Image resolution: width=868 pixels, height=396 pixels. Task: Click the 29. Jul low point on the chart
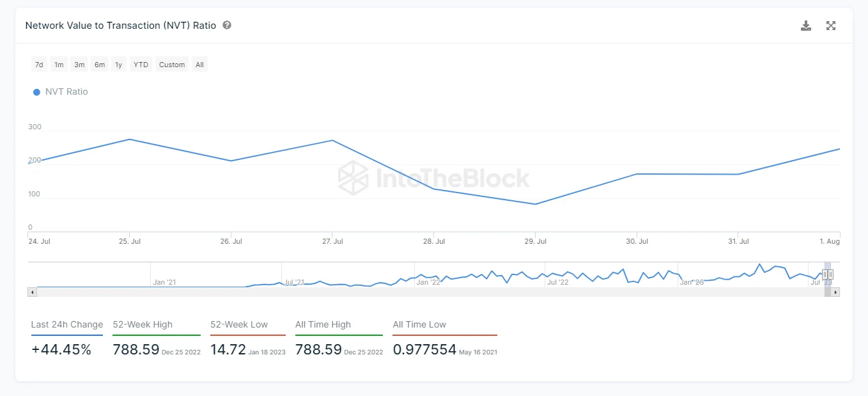click(535, 204)
